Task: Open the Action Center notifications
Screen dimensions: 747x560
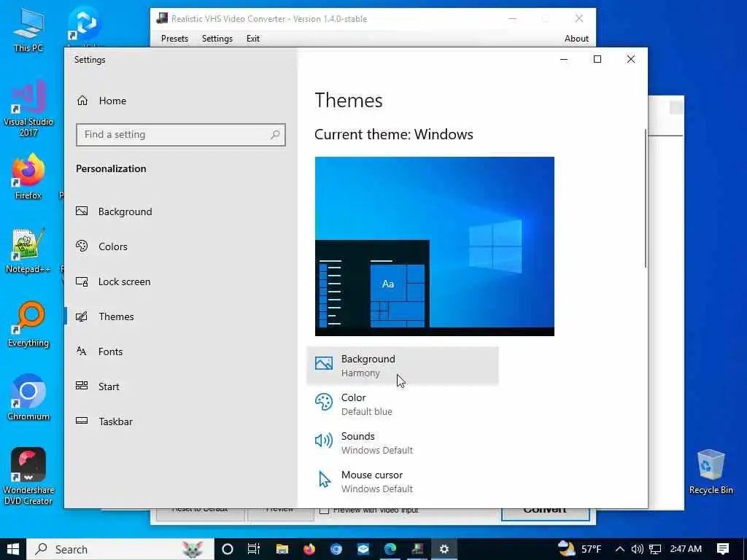Action: tap(723, 549)
